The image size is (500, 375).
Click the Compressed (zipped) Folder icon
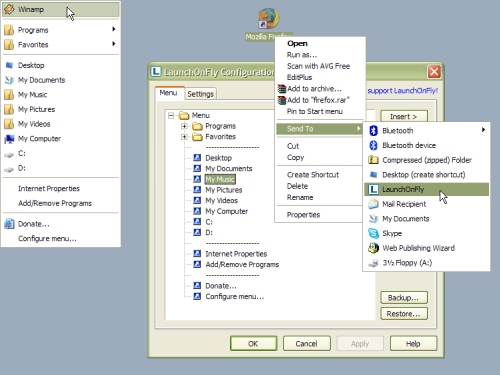[x=373, y=160]
